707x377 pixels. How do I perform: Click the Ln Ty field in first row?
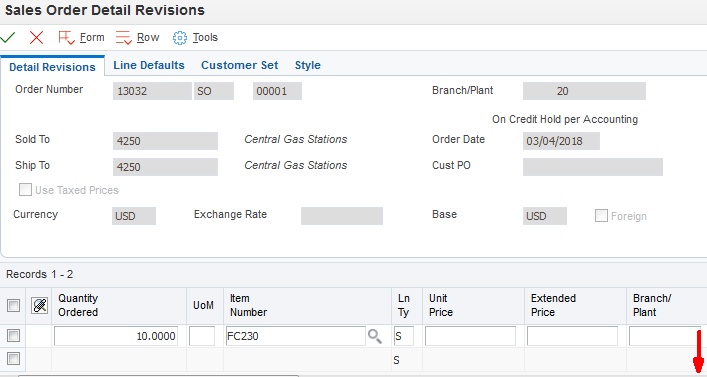click(x=404, y=336)
